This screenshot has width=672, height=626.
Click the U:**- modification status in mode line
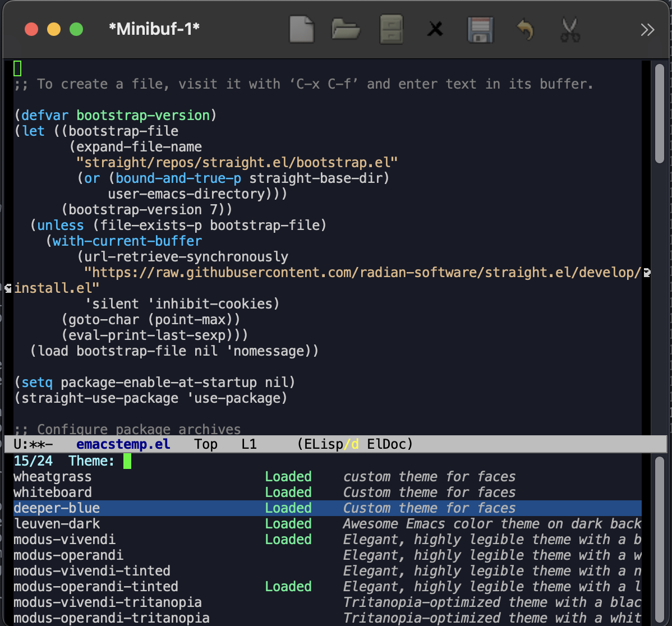[x=34, y=444]
